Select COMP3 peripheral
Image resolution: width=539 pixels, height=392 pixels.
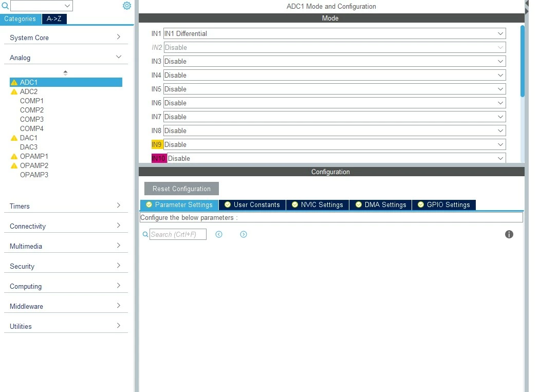32,120
